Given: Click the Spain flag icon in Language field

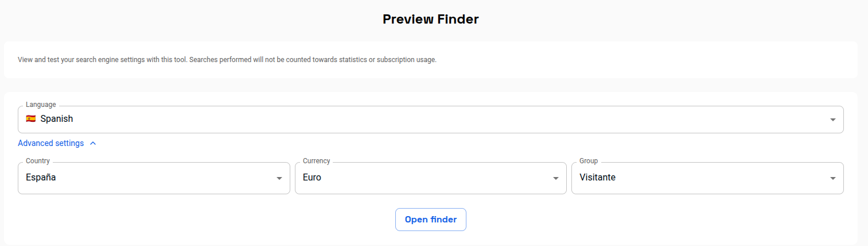Looking at the screenshot, I should pos(31,119).
